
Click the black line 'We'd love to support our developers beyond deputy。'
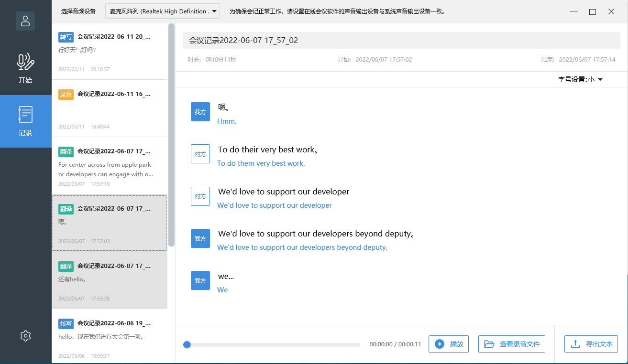[x=316, y=234]
